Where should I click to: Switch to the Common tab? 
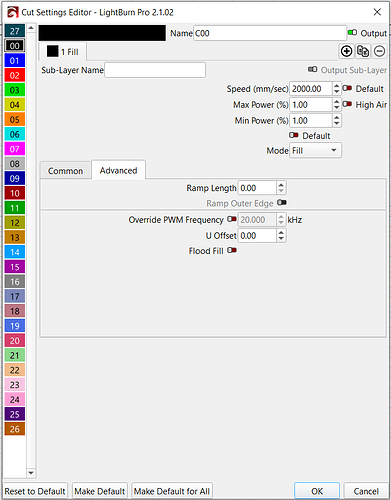[65, 171]
